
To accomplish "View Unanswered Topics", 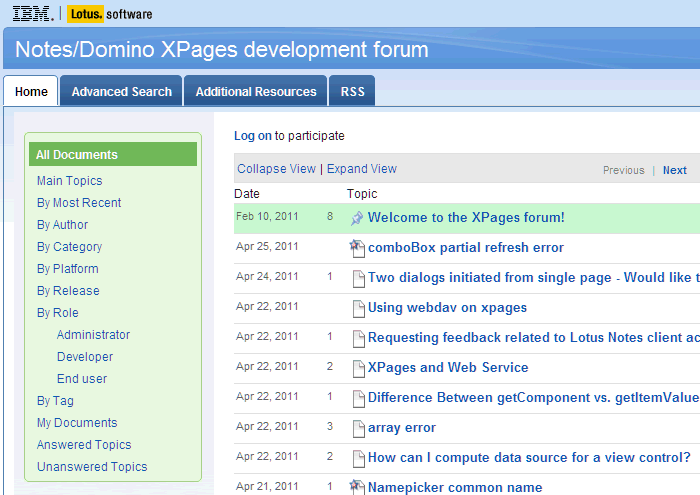I will [x=92, y=466].
